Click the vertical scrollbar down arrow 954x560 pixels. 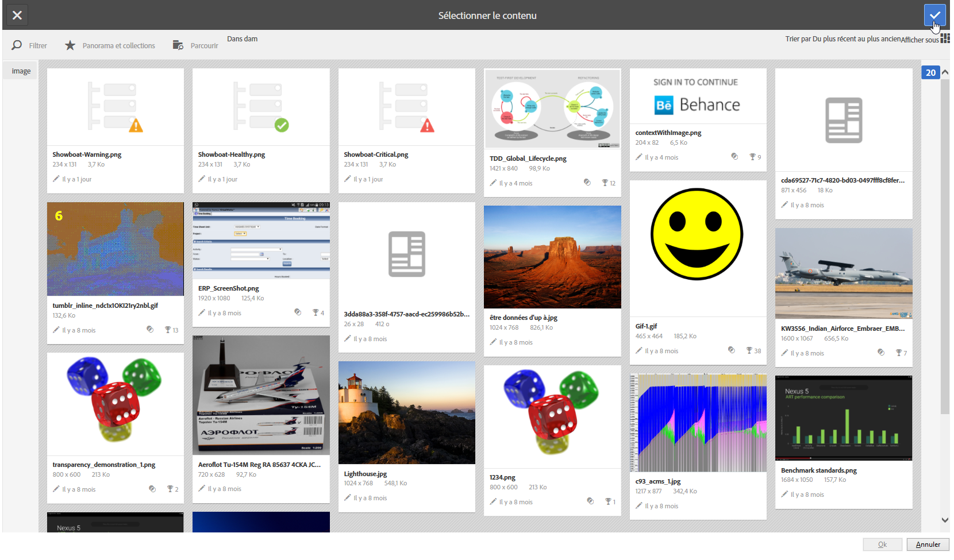[x=945, y=520]
